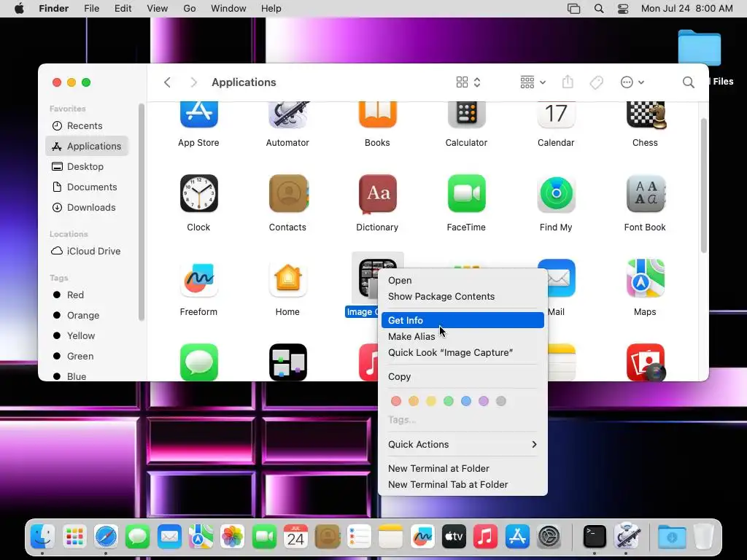Open the App Store application icon

198,114
